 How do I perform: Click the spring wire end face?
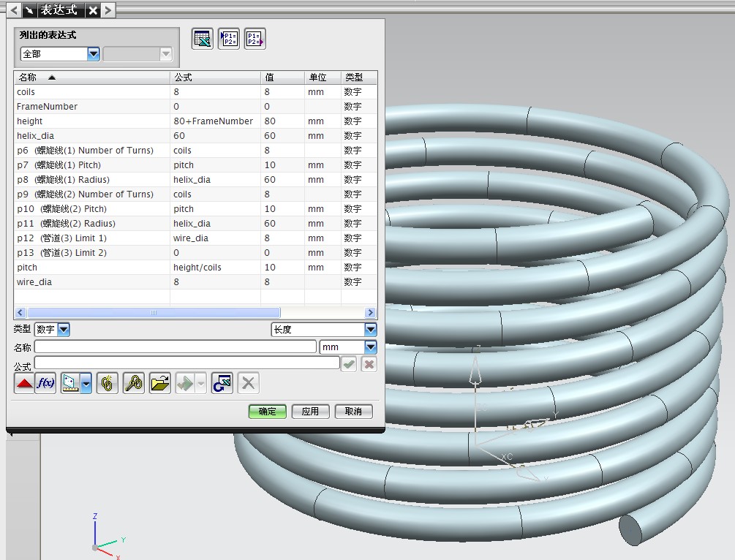(x=630, y=531)
